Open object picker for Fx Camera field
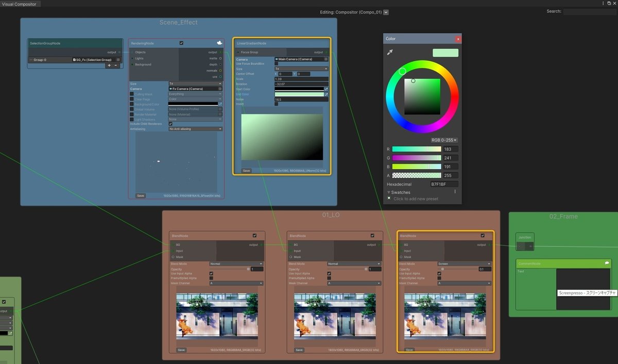This screenshot has width=618, height=364. click(220, 89)
